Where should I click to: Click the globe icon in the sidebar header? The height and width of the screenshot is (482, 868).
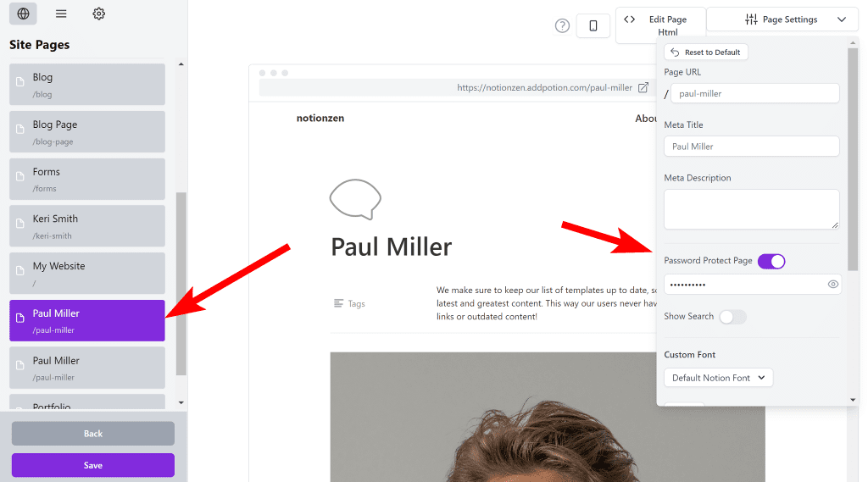click(x=23, y=14)
